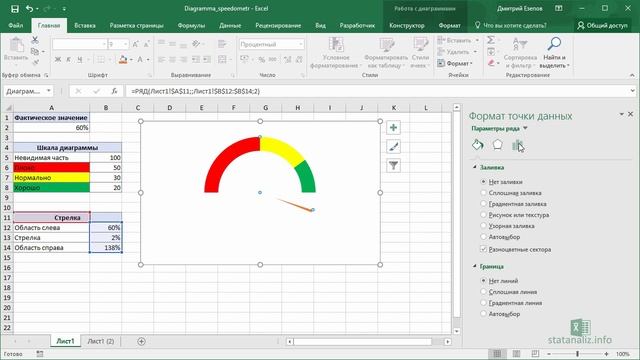Viewport: 640px width, 360px height.
Task: Click Найти и выделить magnifier icon
Action: pos(554,44)
